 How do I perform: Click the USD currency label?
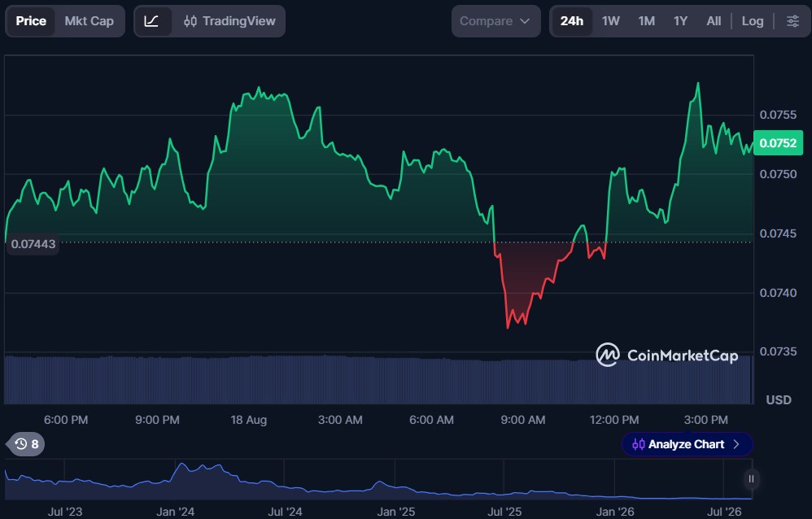coord(779,400)
